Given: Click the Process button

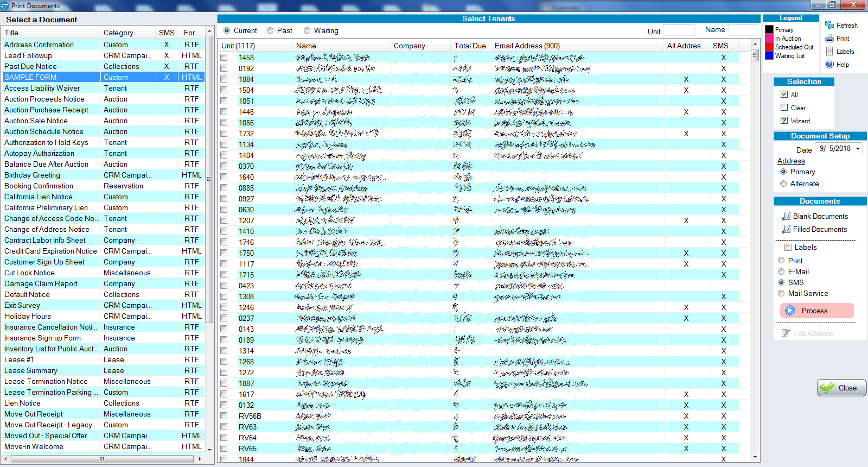Looking at the screenshot, I should point(817,311).
